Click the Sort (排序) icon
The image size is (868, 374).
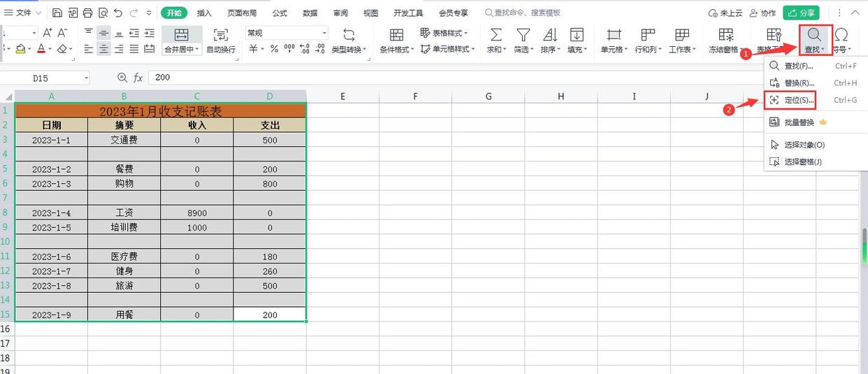(x=550, y=36)
